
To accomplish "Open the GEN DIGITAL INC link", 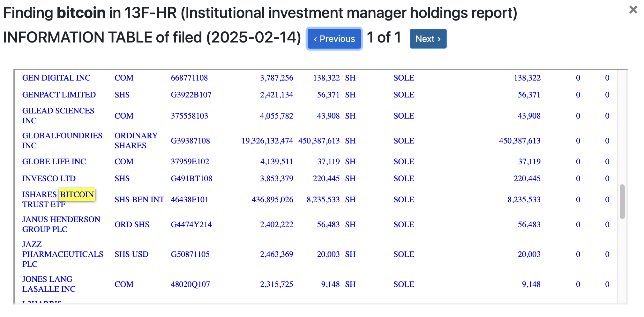I will (56, 78).
